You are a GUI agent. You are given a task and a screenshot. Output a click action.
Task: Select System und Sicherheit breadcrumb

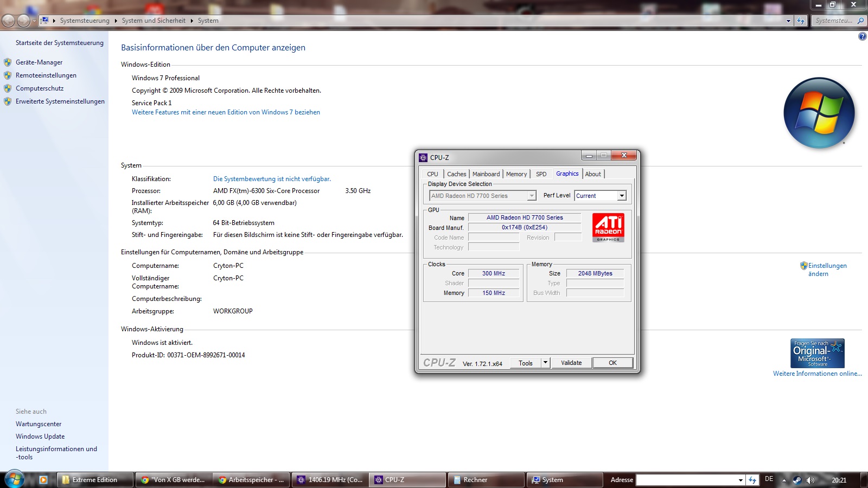click(154, 21)
